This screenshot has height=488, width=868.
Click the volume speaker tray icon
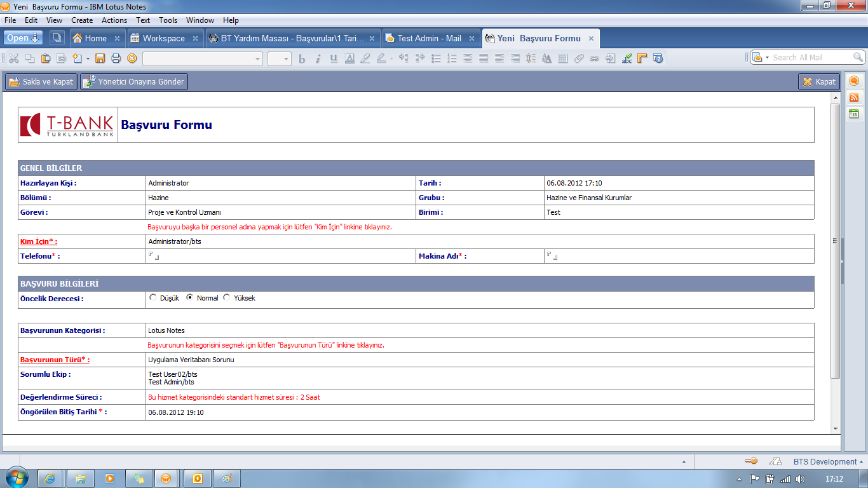800,479
